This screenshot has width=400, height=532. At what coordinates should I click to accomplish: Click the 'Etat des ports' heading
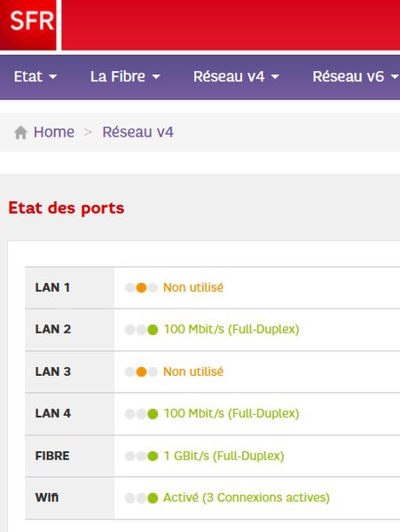point(67,208)
